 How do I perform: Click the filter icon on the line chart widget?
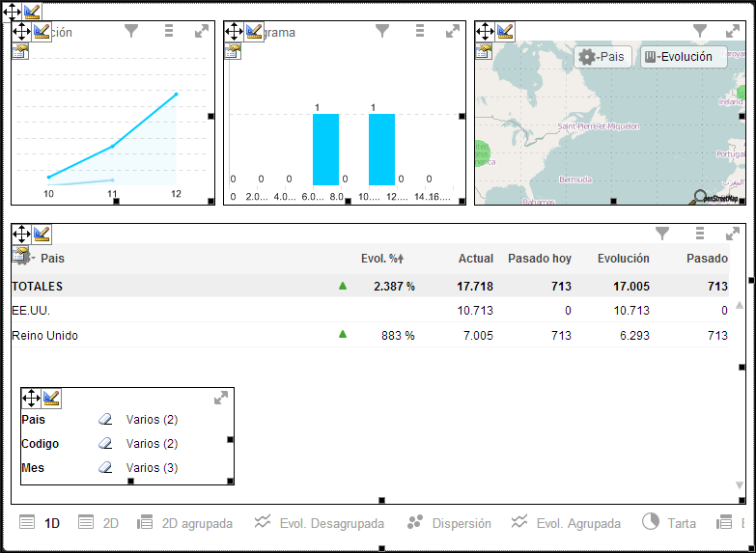click(131, 31)
